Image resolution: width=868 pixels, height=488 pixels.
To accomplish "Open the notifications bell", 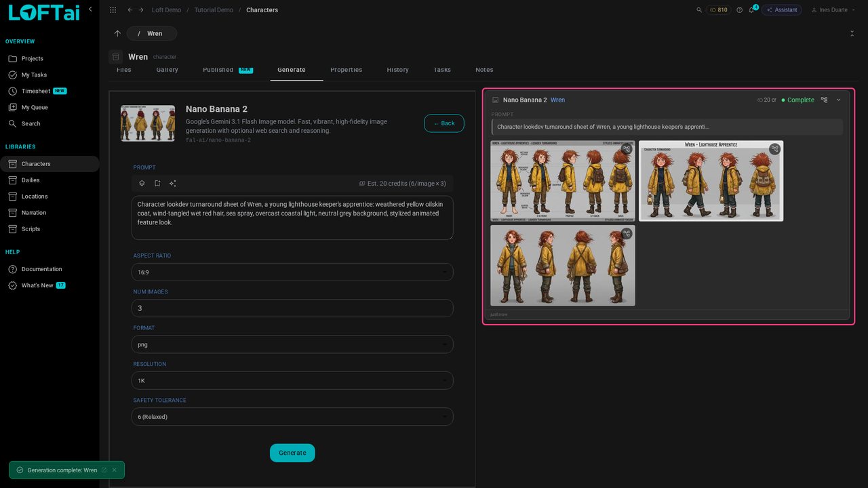I will tap(752, 10).
